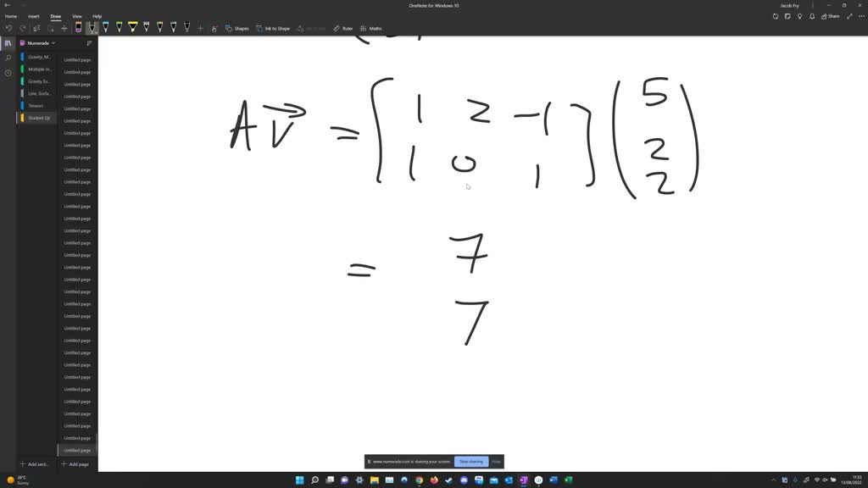The image size is (868, 488).
Task: Click Add page at the bottom
Action: [x=75, y=463]
